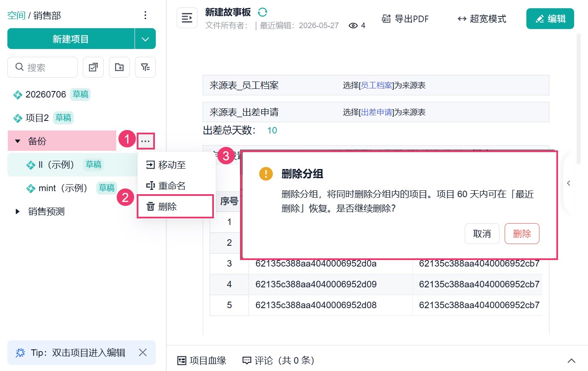
Task: Click the 删除 context menu entry
Action: [x=175, y=207]
